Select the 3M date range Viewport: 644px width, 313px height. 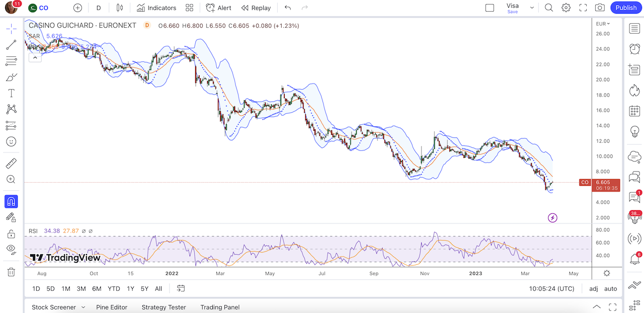81,288
